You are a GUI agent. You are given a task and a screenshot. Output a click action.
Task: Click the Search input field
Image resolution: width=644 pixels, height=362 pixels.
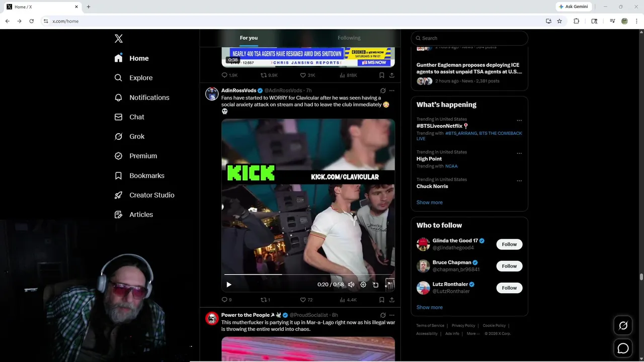(x=469, y=38)
